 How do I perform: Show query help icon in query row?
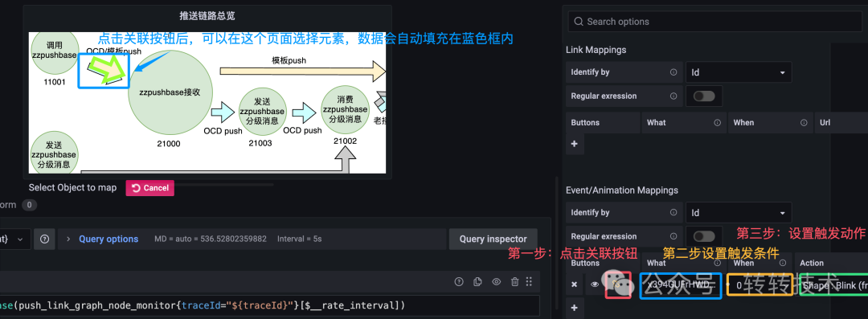pos(458,282)
